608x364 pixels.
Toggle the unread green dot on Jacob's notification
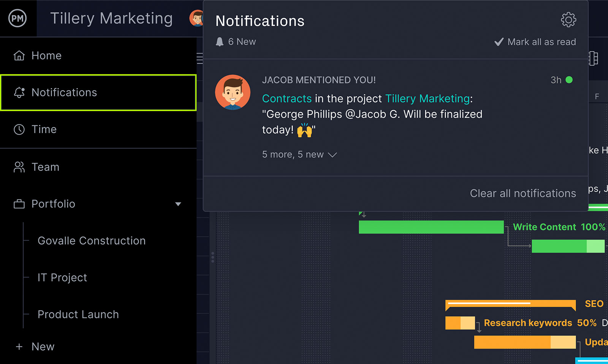569,80
